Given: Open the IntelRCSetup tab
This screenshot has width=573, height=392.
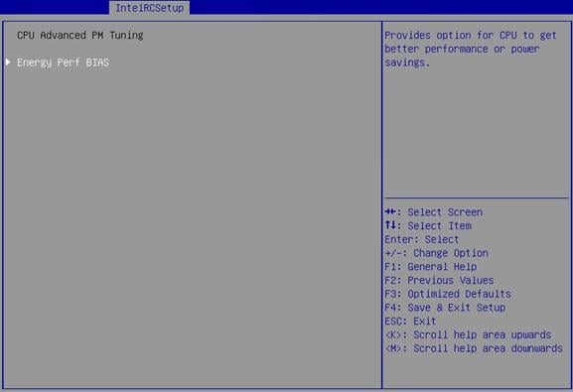Looking at the screenshot, I should (149, 8).
